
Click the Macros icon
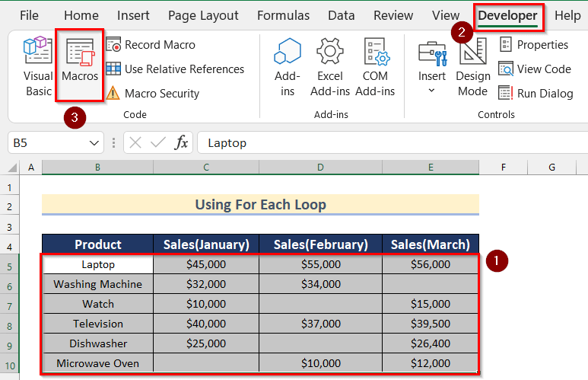tap(80, 63)
